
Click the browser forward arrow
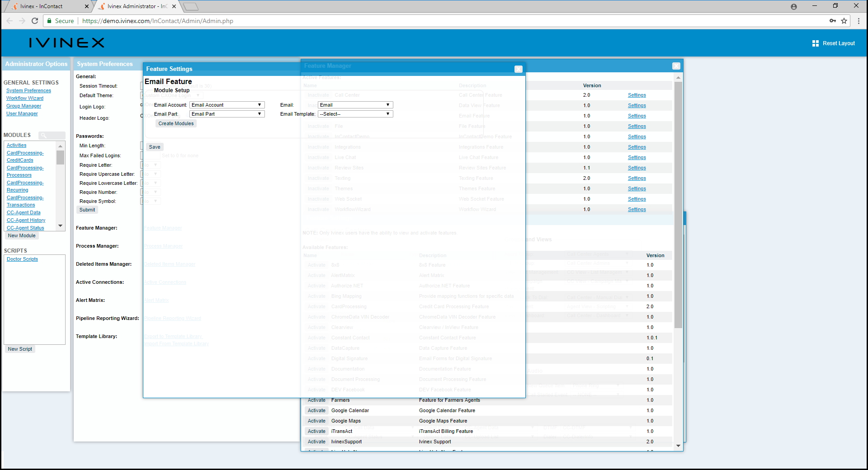pos(22,21)
